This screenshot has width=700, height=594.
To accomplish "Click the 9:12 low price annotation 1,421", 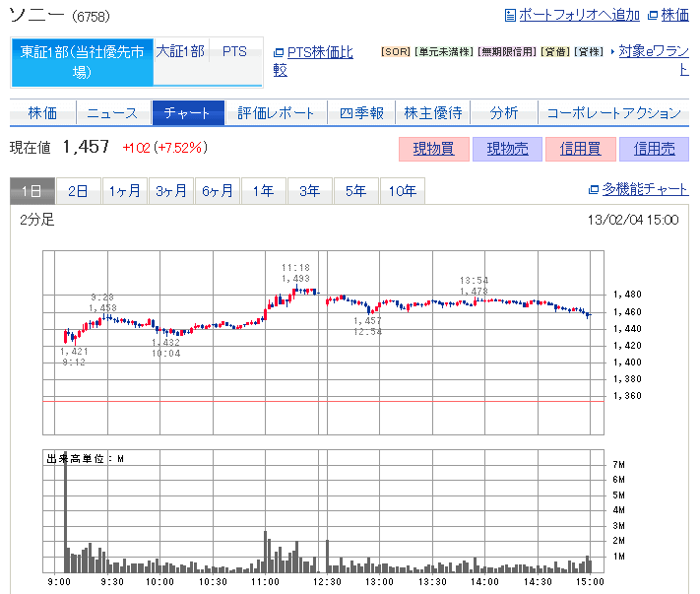I will (74, 357).
